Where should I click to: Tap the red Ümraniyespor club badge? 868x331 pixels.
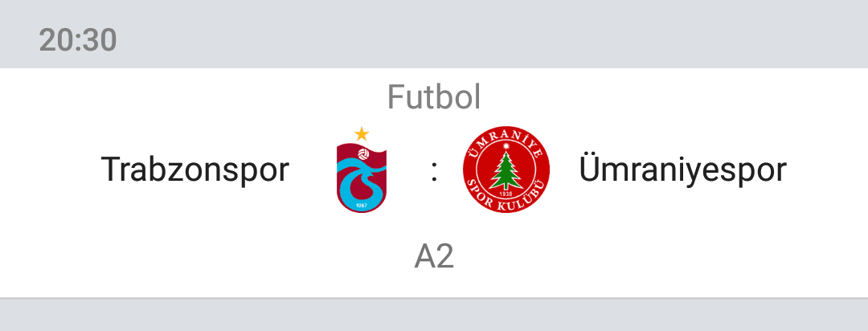coord(506,170)
